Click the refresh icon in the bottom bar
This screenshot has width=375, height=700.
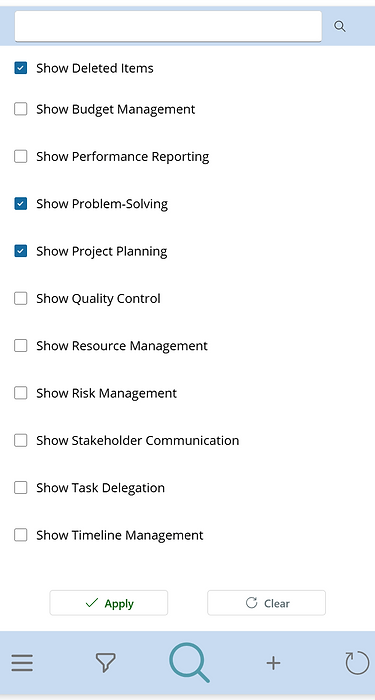click(357, 662)
